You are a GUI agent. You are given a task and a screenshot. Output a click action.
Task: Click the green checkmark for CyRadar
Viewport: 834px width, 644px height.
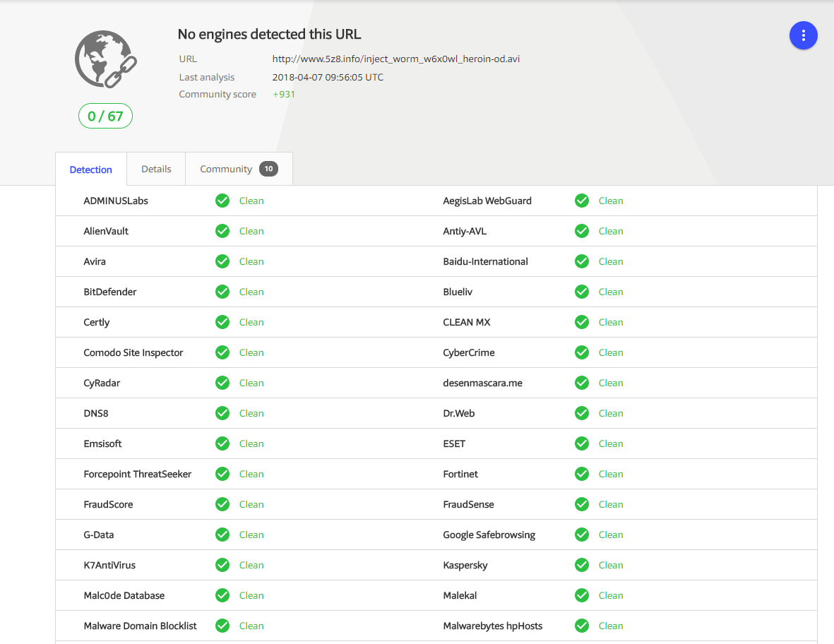click(x=222, y=382)
